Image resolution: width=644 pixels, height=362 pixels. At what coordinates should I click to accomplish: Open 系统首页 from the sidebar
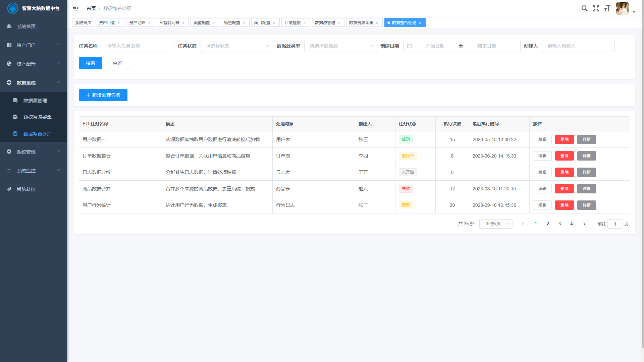[x=26, y=26]
